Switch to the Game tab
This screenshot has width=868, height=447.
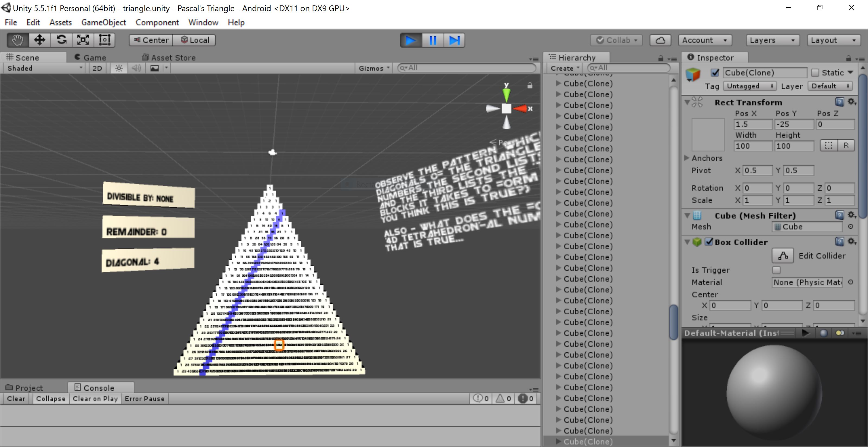[90, 58]
